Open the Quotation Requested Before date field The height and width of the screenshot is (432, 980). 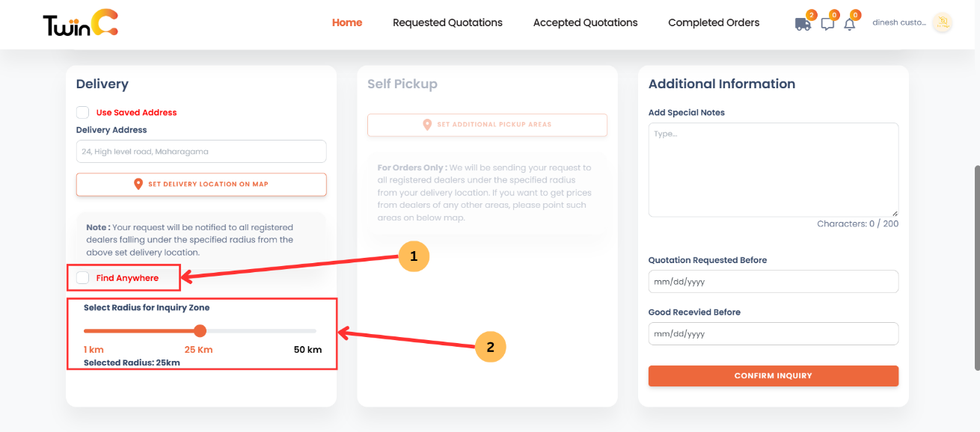[x=773, y=282]
